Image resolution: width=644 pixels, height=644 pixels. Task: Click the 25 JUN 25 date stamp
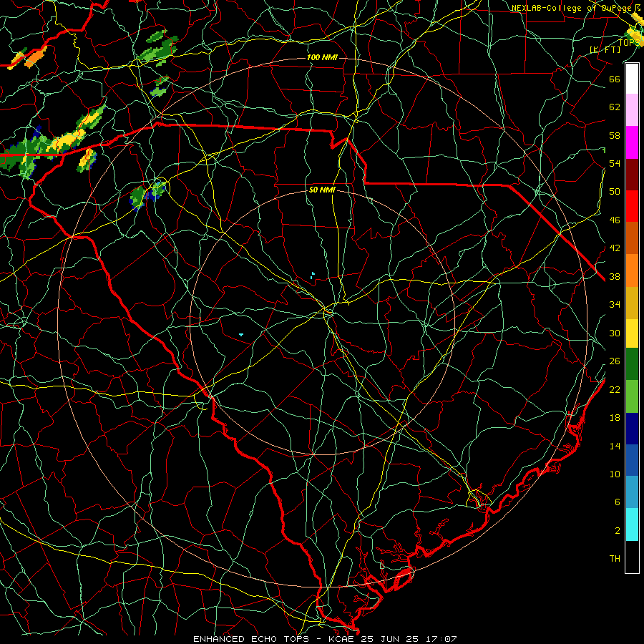(390, 639)
